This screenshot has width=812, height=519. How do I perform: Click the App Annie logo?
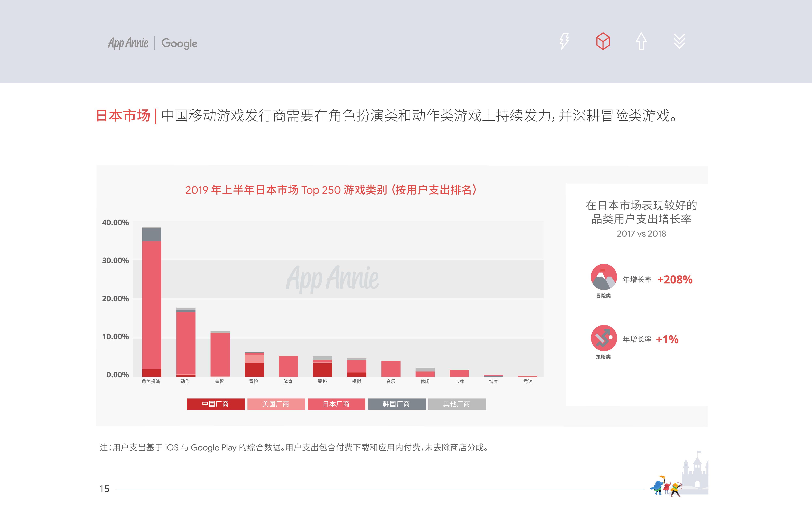(x=128, y=43)
